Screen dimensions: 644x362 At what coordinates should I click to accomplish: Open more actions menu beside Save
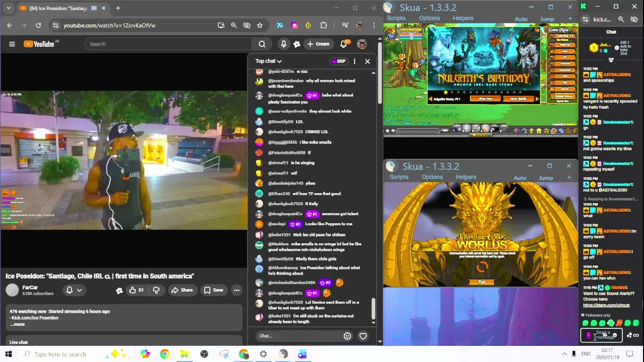[236, 290]
